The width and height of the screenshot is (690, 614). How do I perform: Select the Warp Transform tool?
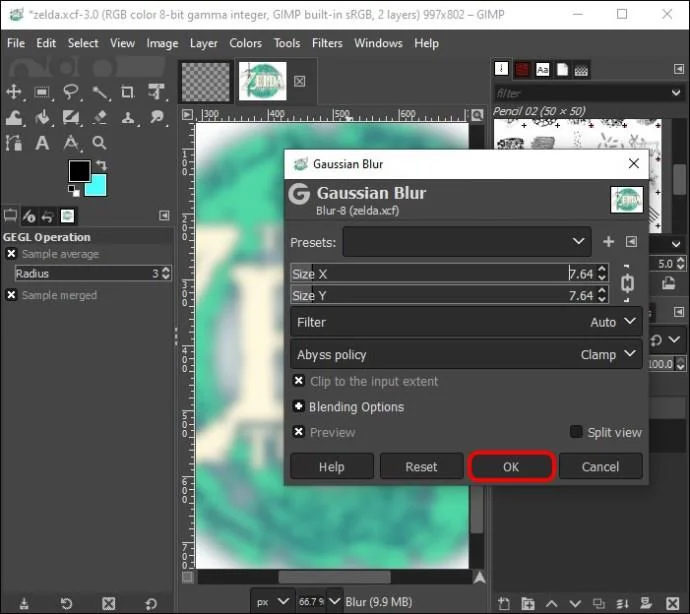pos(14,118)
